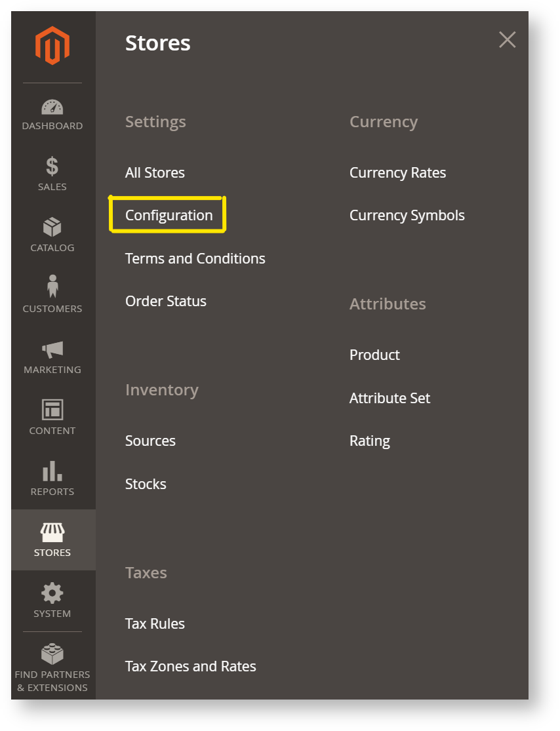Go to All Stores
560x731 pixels.
[x=155, y=173]
